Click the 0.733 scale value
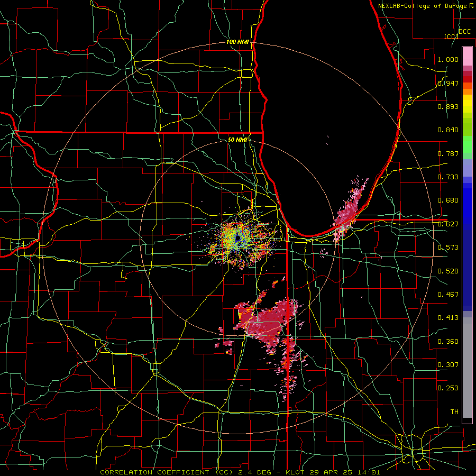The image size is (476, 476). 448,177
